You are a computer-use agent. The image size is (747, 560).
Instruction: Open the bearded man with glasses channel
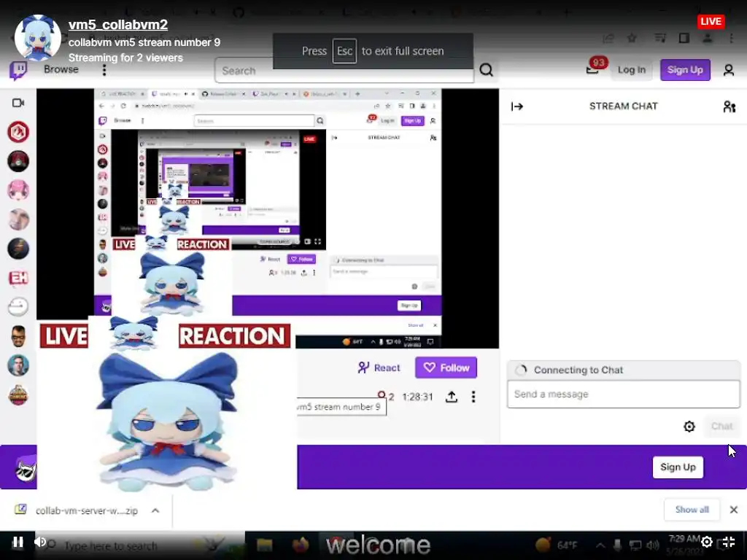click(x=18, y=336)
